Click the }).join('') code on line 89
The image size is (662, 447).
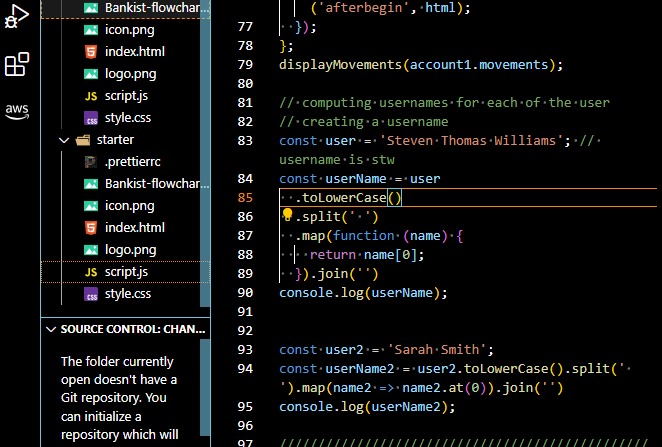point(336,274)
